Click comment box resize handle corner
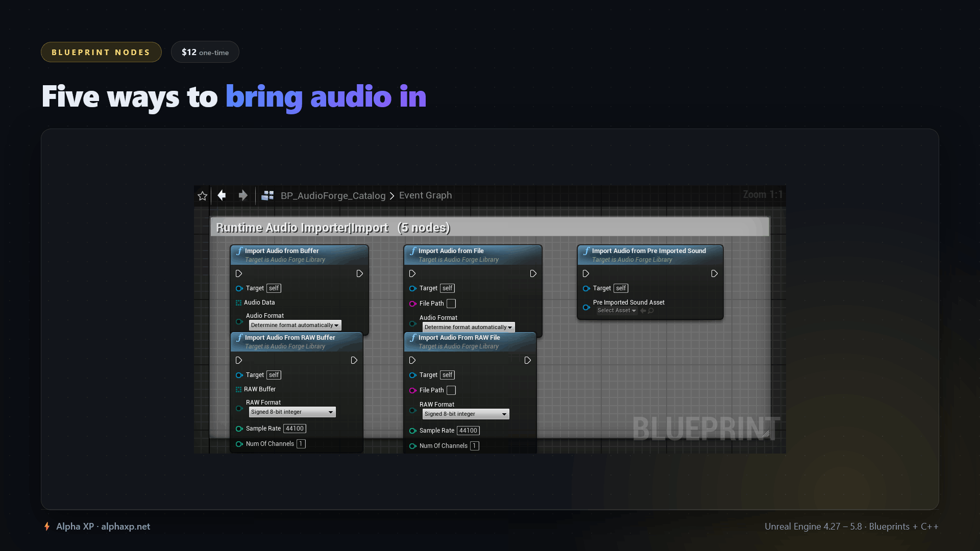Image resolution: width=980 pixels, height=551 pixels. pyautogui.click(x=766, y=434)
